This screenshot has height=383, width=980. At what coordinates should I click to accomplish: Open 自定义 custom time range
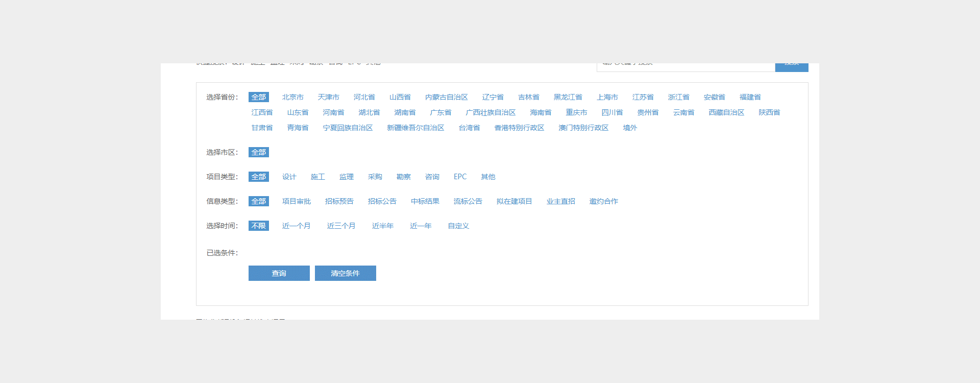point(458,226)
